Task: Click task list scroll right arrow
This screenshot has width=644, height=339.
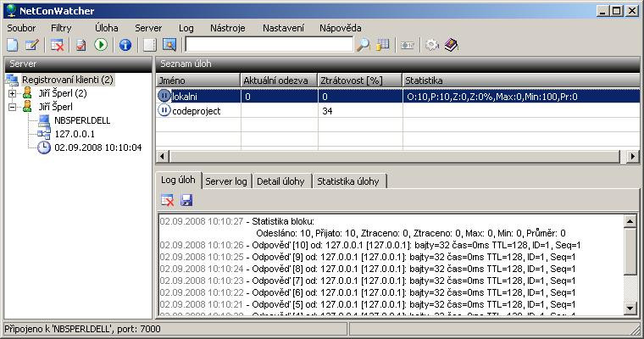Action: 632,157
